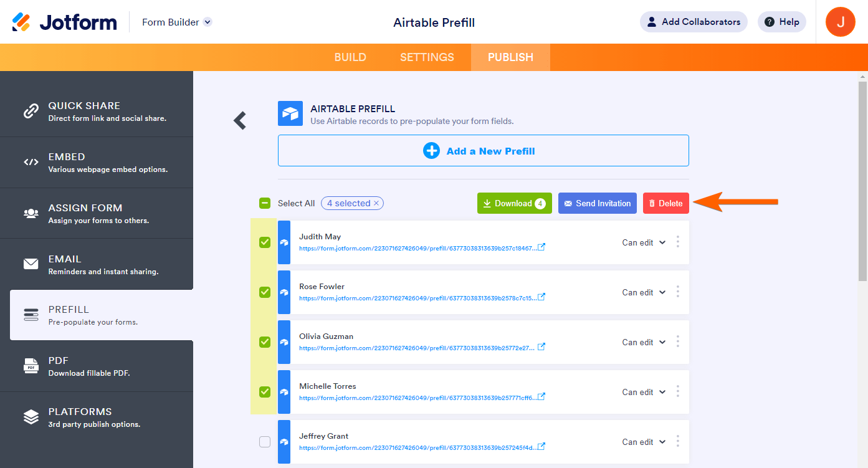Click Add a New Prefill button
The width and height of the screenshot is (868, 468).
[484, 151]
